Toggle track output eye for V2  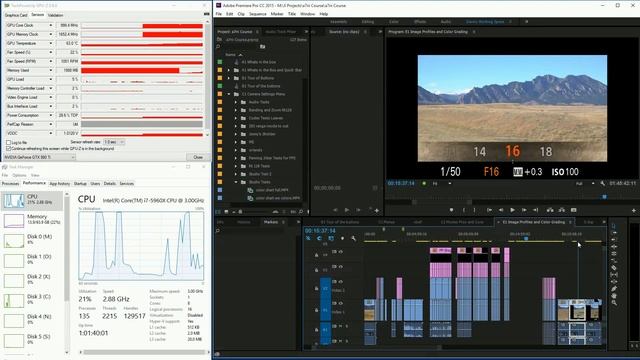[341, 282]
